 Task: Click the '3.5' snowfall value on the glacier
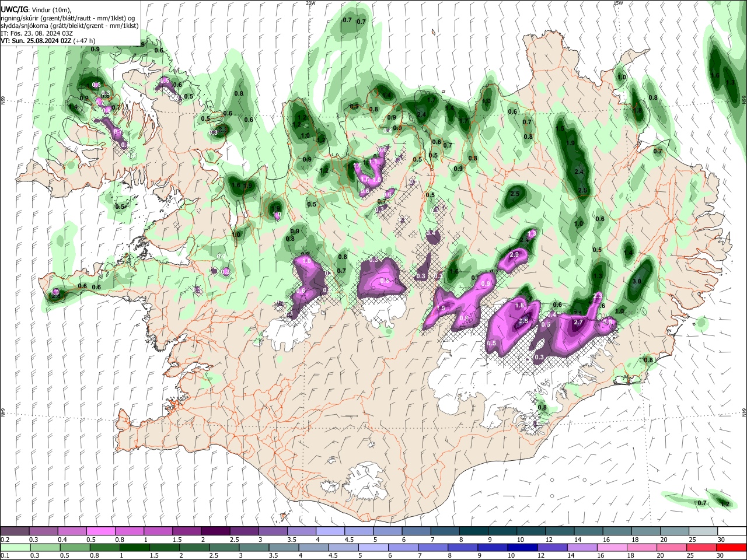[523, 321]
